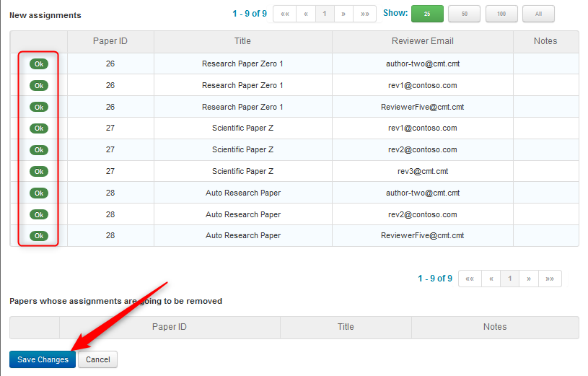Click Title column header in New assignments

242,41
